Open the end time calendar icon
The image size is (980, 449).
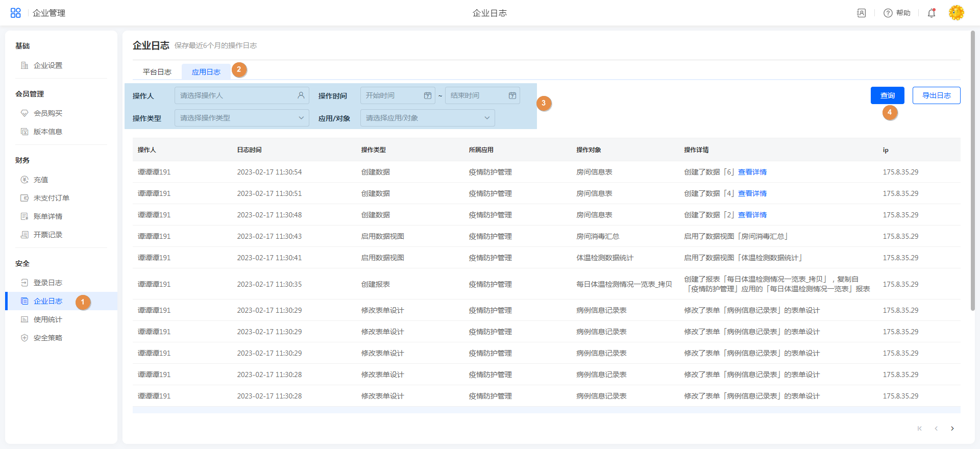pos(512,95)
